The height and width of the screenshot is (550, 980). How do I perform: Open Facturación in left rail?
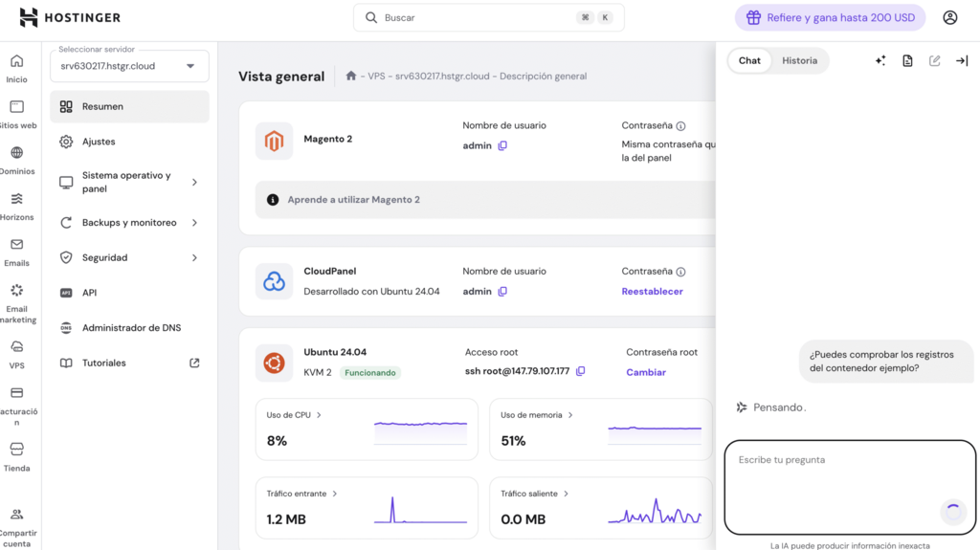17,405
